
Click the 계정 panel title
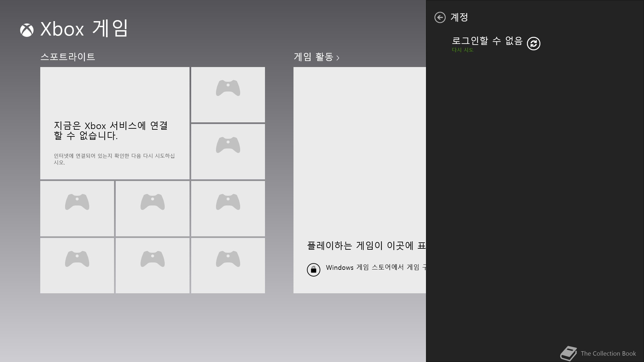[459, 17]
